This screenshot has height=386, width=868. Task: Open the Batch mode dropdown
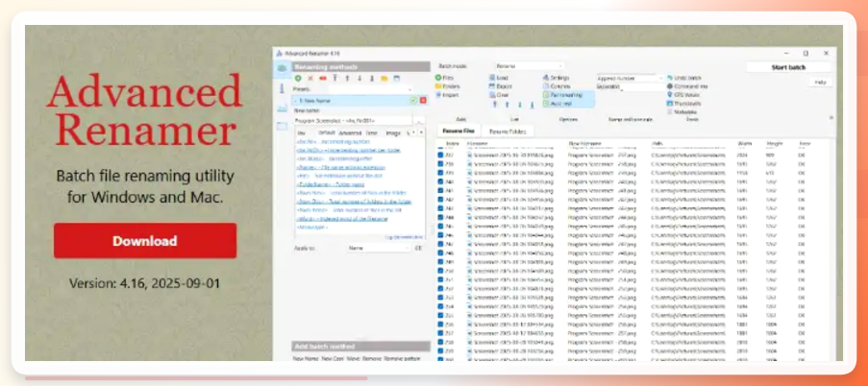tap(529, 66)
